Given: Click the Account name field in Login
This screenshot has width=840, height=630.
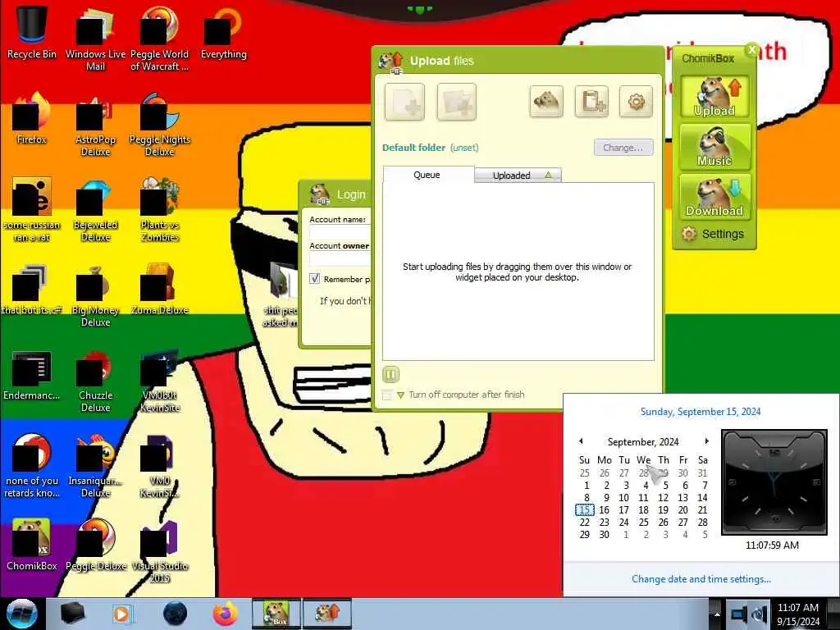Looking at the screenshot, I should pyautogui.click(x=340, y=232).
